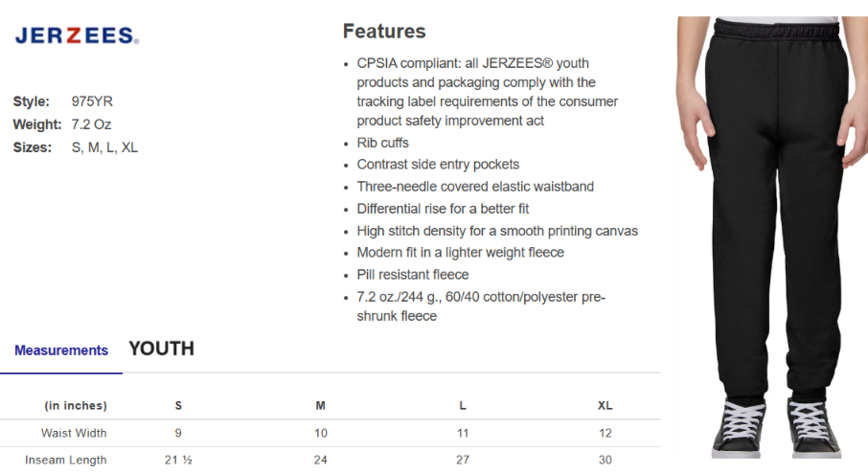Open the Measurements tab

pos(61,350)
